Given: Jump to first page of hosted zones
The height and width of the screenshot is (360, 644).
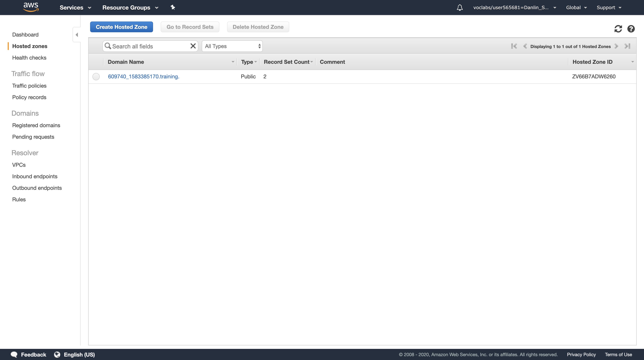Looking at the screenshot, I should point(514,46).
